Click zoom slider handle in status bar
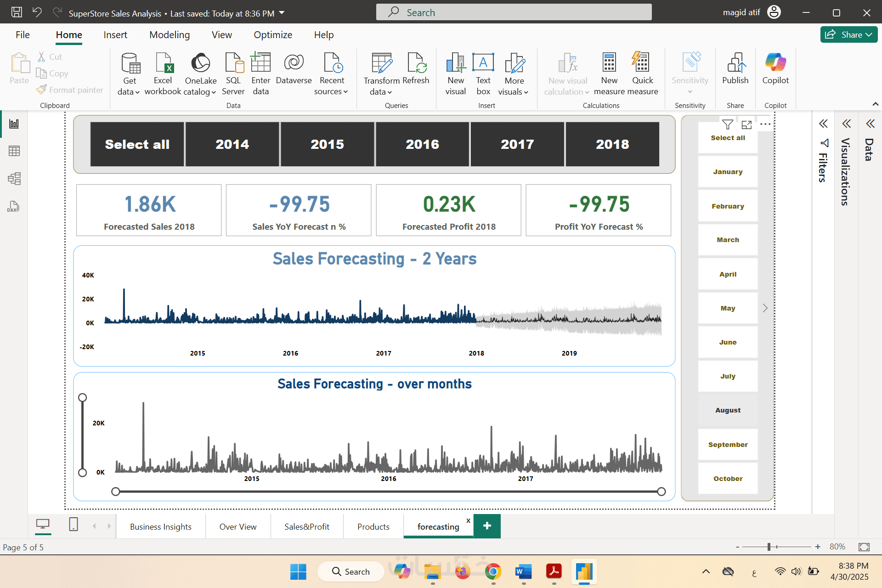 pos(769,547)
